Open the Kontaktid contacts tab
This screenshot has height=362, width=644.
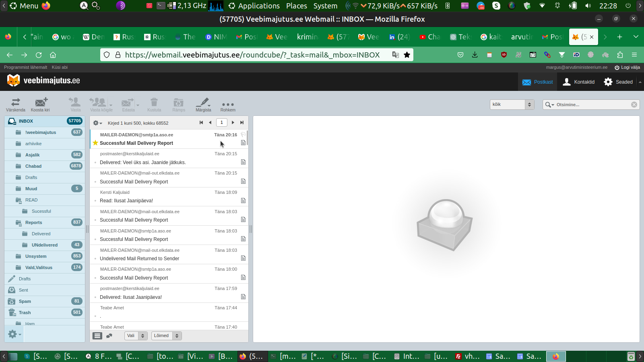(x=579, y=82)
